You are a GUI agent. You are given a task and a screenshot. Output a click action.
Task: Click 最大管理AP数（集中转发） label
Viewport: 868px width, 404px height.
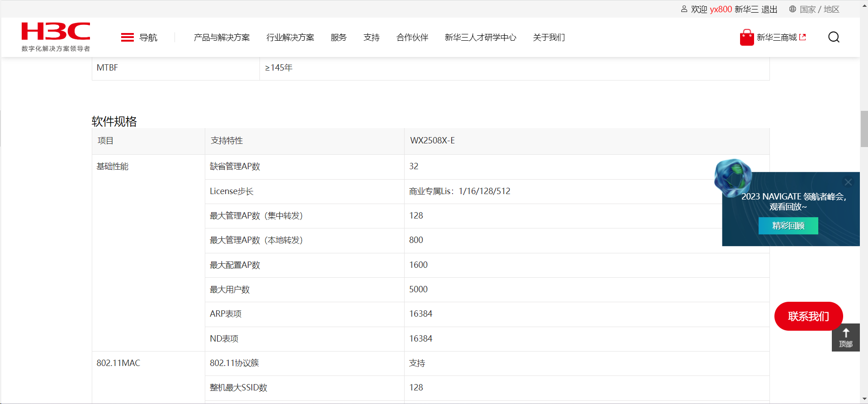tap(256, 216)
